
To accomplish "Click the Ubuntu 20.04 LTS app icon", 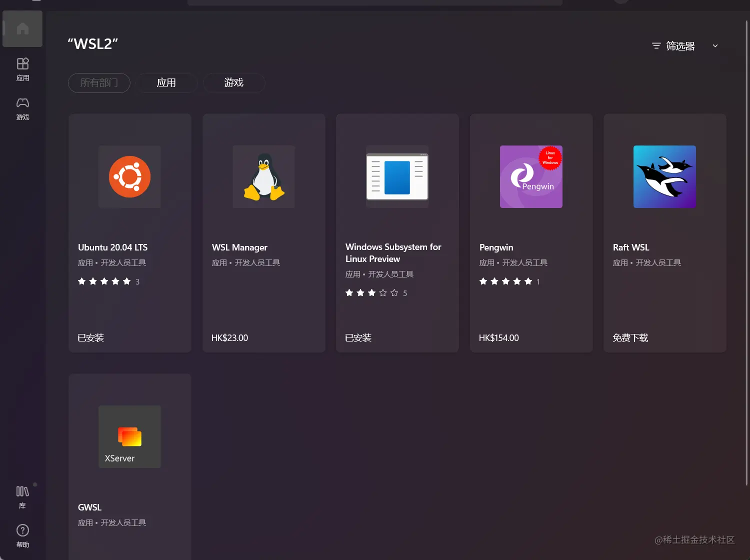I will (130, 177).
